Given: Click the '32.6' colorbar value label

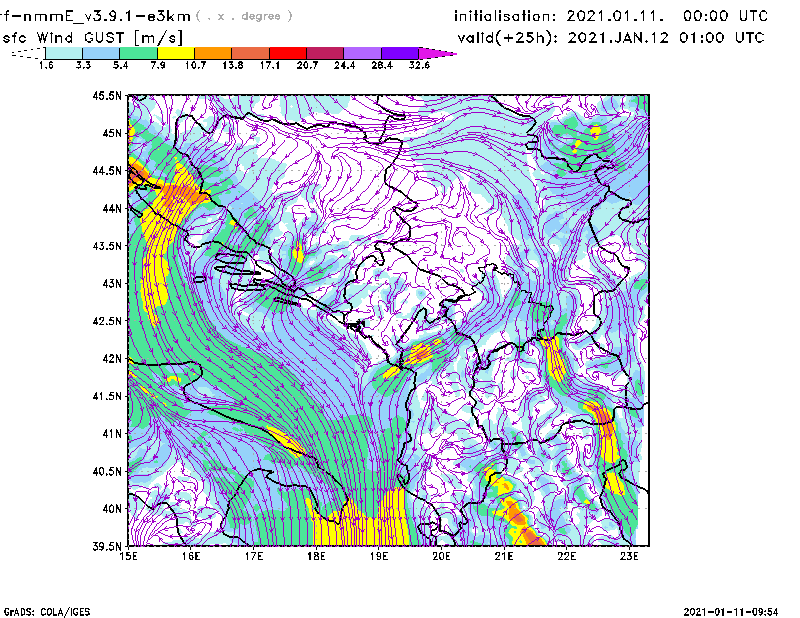Looking at the screenshot, I should pyautogui.click(x=419, y=65).
